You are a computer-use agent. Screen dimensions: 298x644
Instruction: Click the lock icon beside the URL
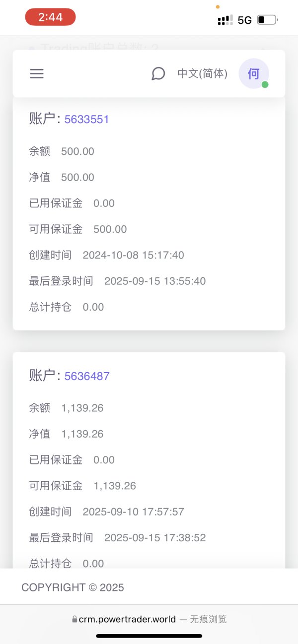(x=74, y=619)
